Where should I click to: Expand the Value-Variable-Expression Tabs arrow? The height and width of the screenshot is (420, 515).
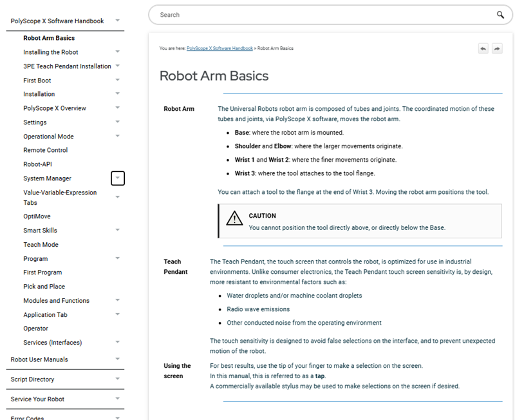pos(117,197)
